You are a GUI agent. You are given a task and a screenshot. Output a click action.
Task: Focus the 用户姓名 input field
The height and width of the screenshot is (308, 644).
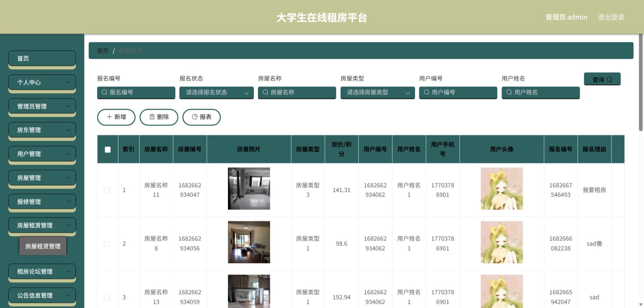point(541,93)
